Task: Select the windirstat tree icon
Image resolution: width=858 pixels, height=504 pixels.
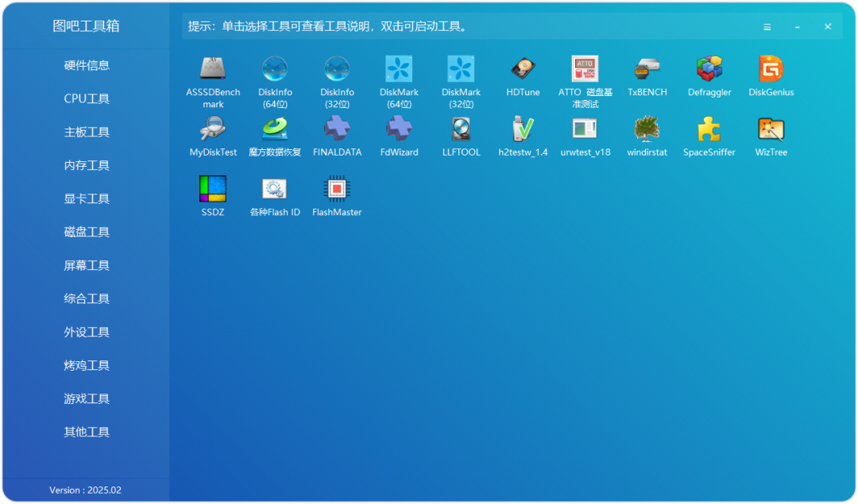Action: 647,129
